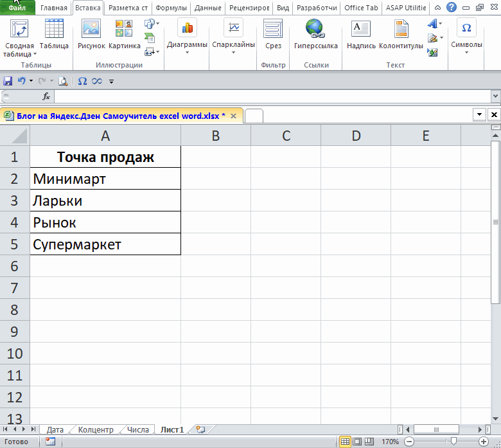Insert a text box with Надпись
Screen dimensions: 501x448
pyautogui.click(x=361, y=35)
